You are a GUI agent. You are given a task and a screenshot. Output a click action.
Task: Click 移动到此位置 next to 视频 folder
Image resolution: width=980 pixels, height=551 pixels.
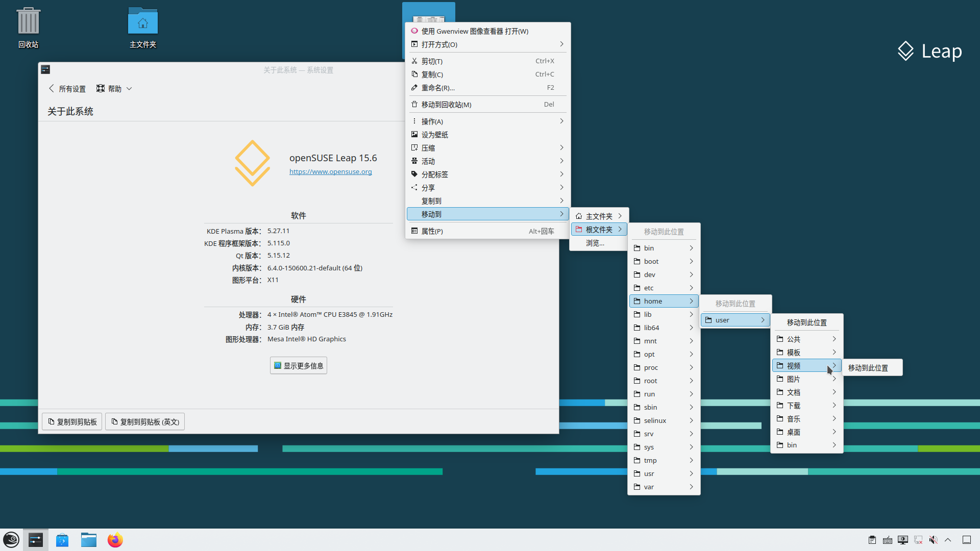pyautogui.click(x=872, y=368)
